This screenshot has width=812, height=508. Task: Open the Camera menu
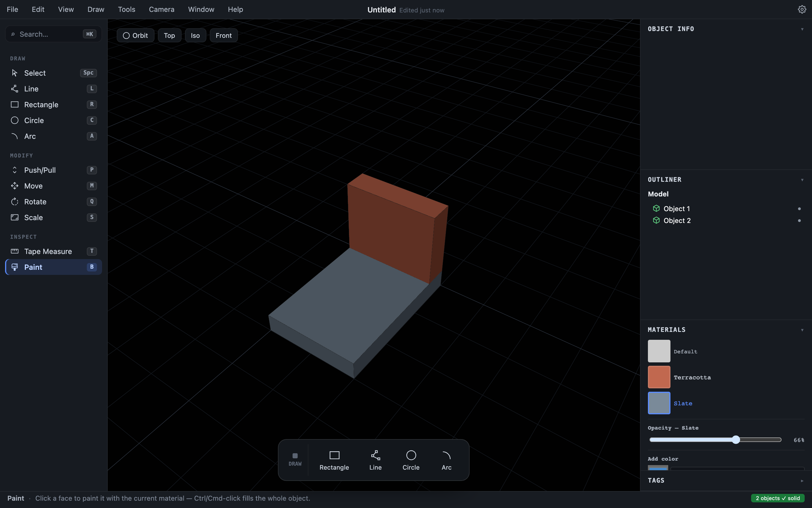pyautogui.click(x=162, y=9)
